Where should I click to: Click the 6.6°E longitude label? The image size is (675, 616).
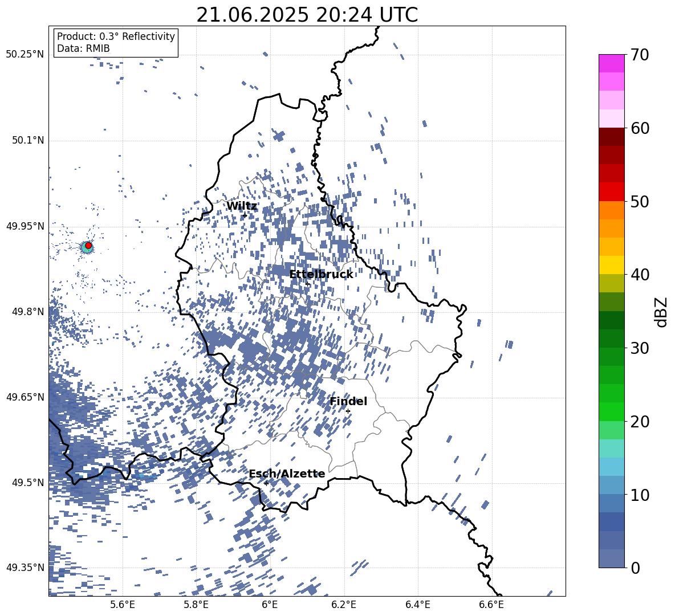[491, 605]
